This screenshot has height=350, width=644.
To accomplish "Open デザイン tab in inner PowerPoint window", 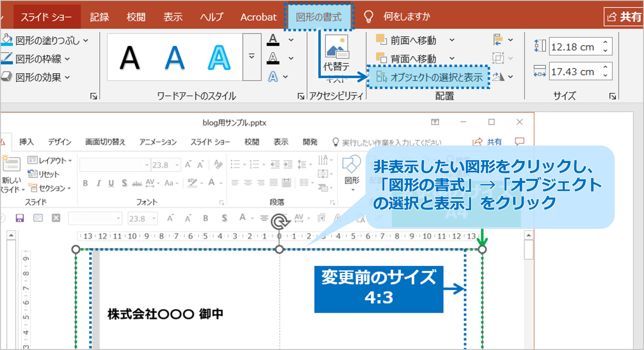I will (59, 142).
